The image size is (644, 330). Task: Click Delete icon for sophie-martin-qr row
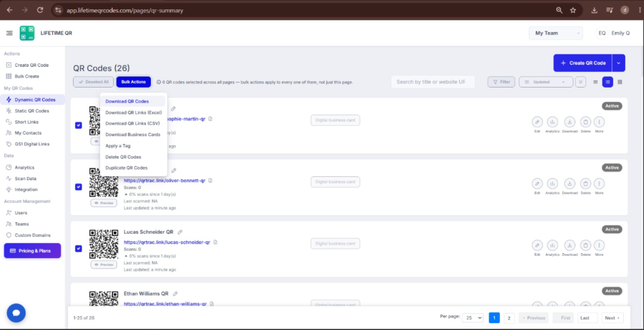pos(586,122)
